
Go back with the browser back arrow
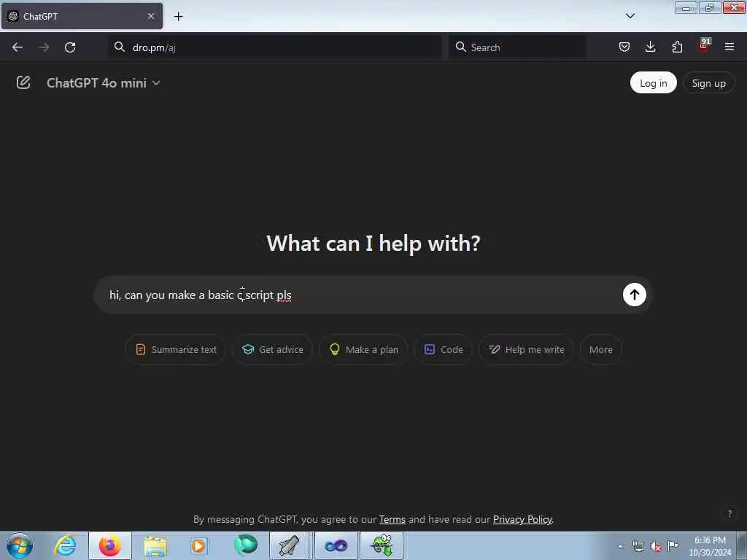click(x=18, y=47)
